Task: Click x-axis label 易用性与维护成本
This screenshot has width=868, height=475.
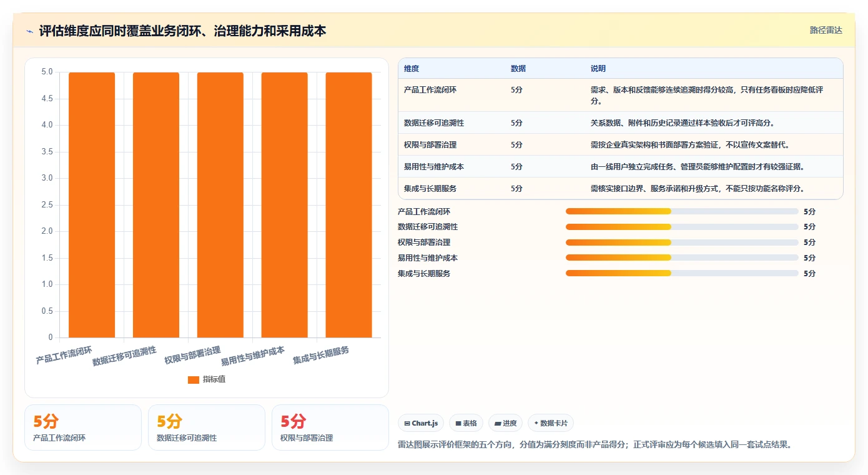Action: tap(253, 356)
